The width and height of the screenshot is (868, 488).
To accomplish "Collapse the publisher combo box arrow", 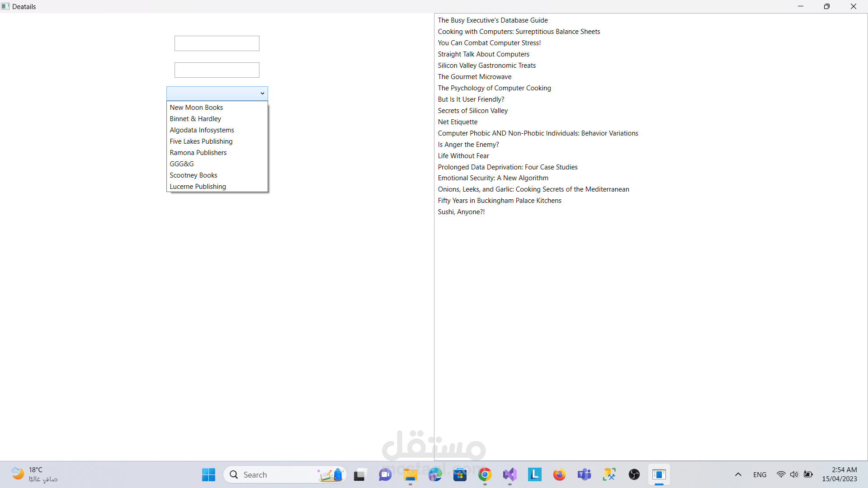I will 262,94.
